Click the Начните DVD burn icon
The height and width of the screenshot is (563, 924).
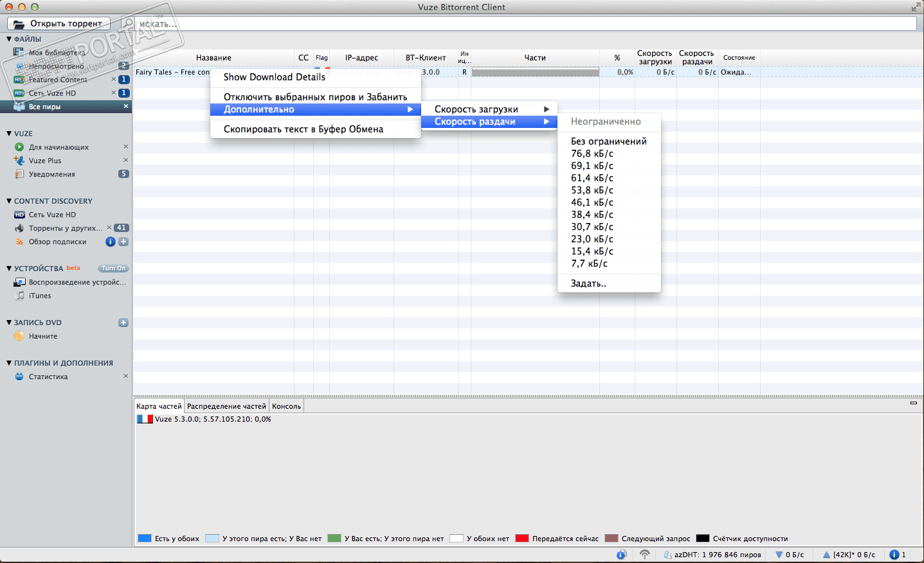[19, 336]
